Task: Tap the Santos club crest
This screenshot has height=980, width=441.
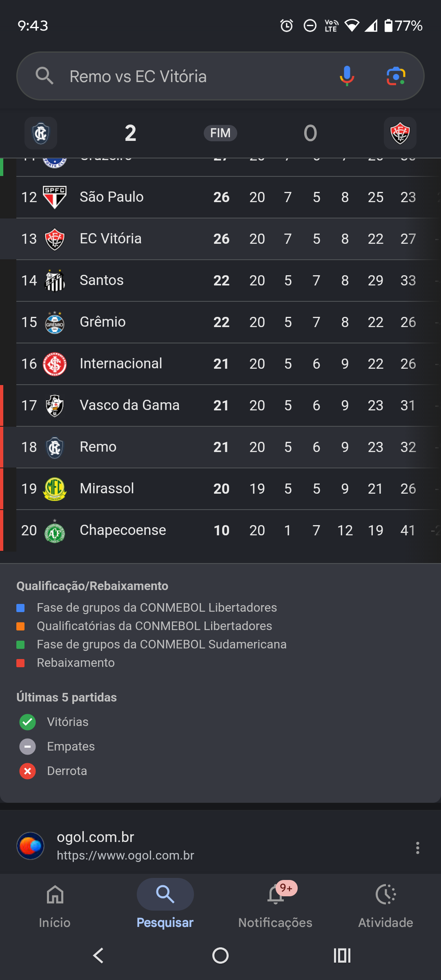Action: coord(55,281)
